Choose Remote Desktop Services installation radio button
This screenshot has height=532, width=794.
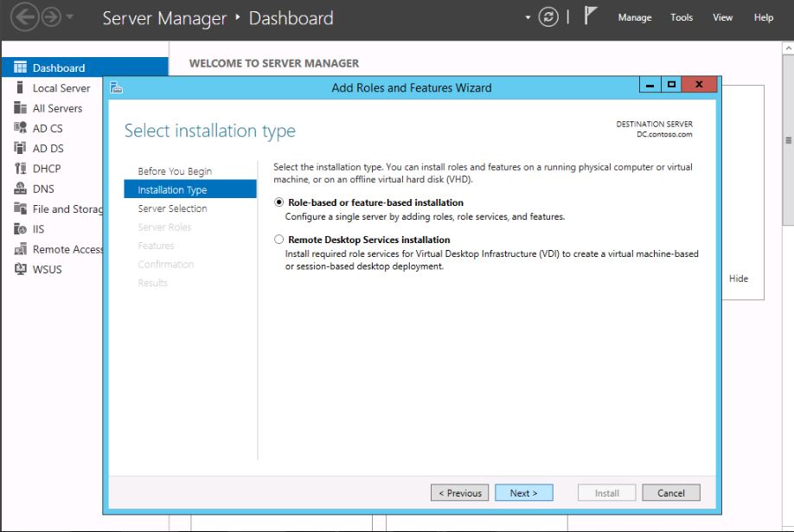coord(279,240)
